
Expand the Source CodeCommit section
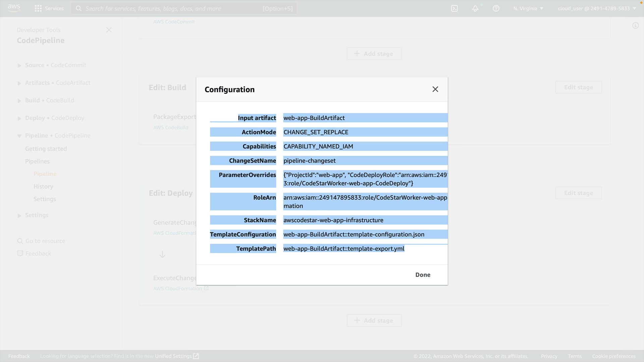tap(19, 65)
